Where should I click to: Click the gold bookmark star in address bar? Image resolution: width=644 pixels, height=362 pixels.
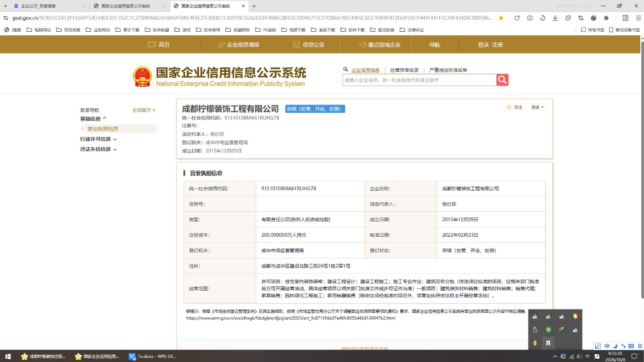pyautogui.click(x=501, y=18)
